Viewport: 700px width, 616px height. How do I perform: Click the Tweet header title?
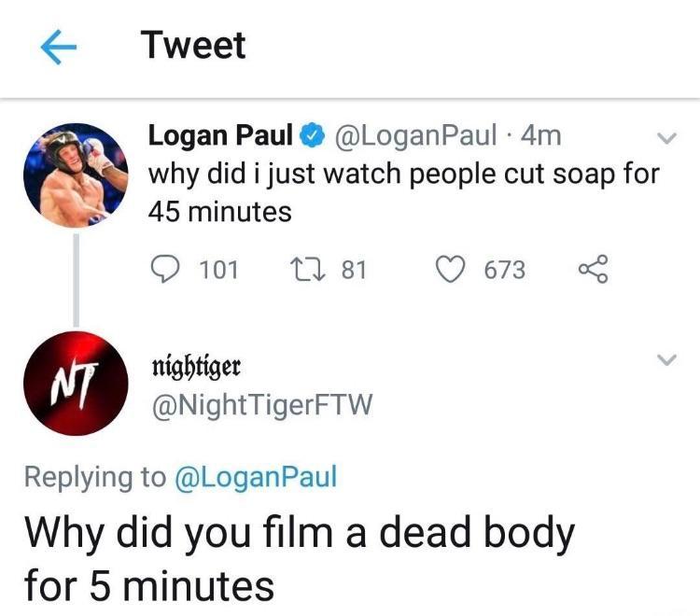coord(193,46)
